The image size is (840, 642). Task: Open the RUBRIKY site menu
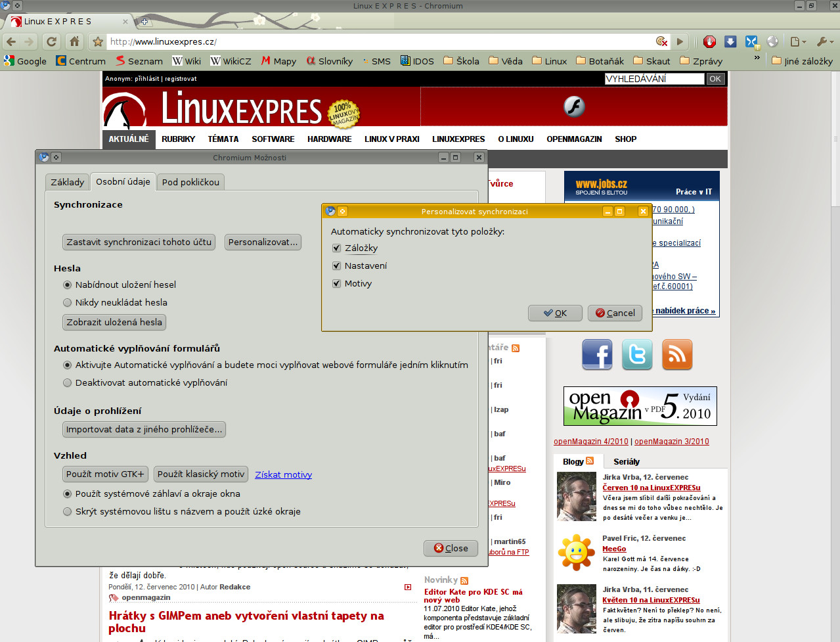coord(178,139)
